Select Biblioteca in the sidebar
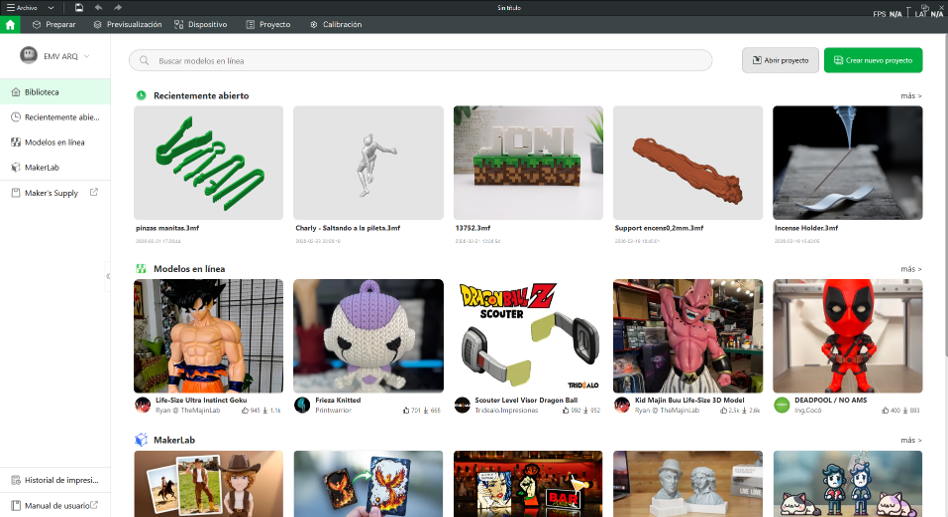The image size is (948, 517). pos(55,92)
